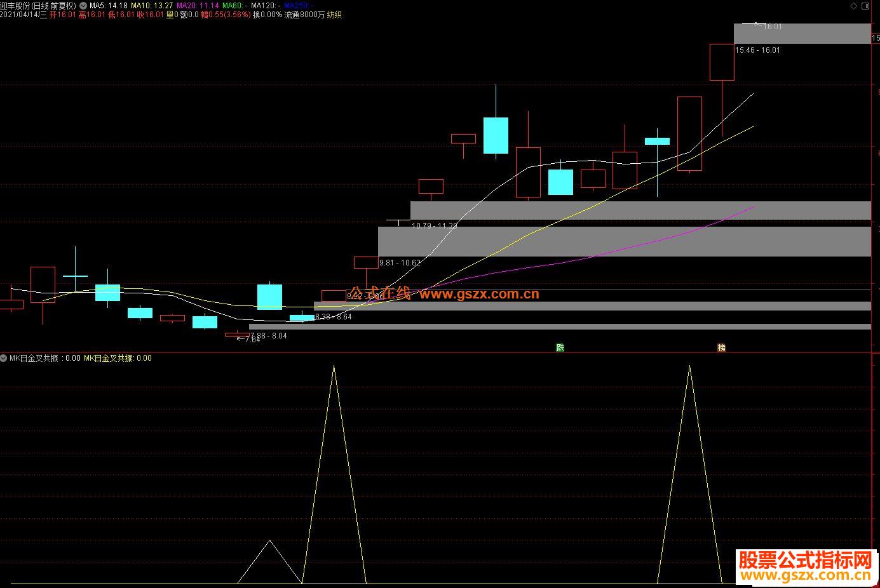Click the white MK日金叉共振 : 0.00 label

44,358
